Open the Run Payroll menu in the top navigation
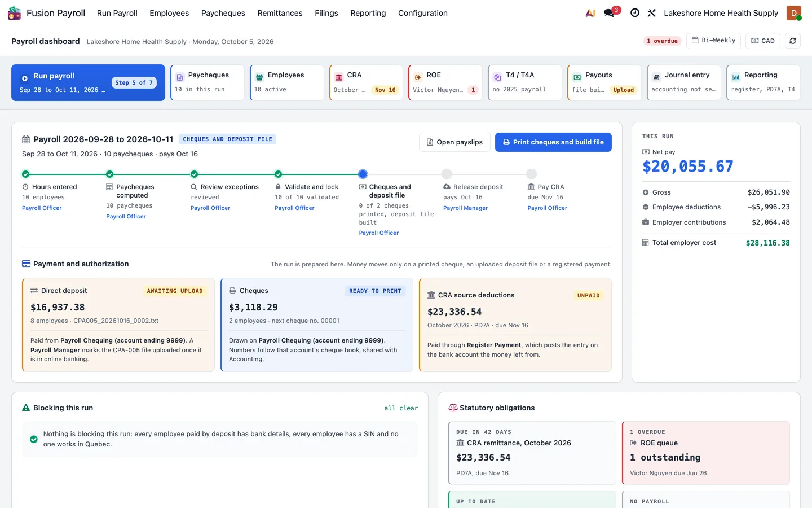 click(x=117, y=13)
